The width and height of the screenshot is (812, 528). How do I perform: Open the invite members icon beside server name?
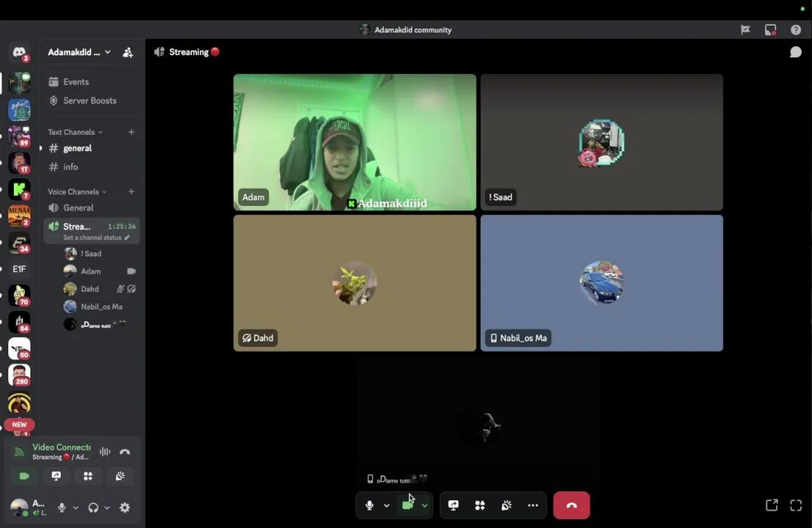[128, 52]
